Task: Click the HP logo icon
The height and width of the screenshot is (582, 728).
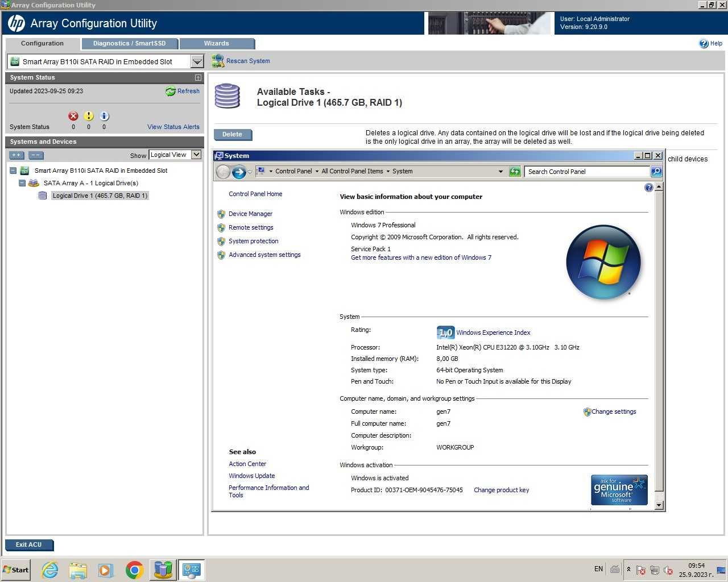Action: pos(16,23)
